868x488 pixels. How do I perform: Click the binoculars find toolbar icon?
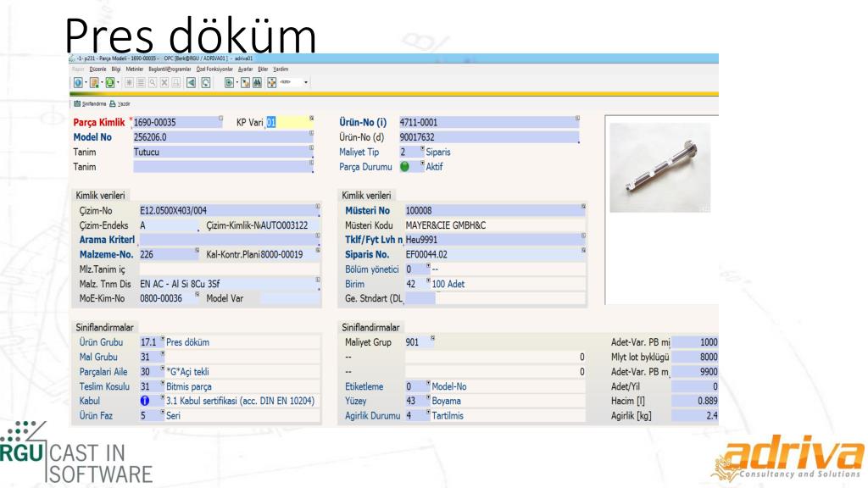[258, 82]
